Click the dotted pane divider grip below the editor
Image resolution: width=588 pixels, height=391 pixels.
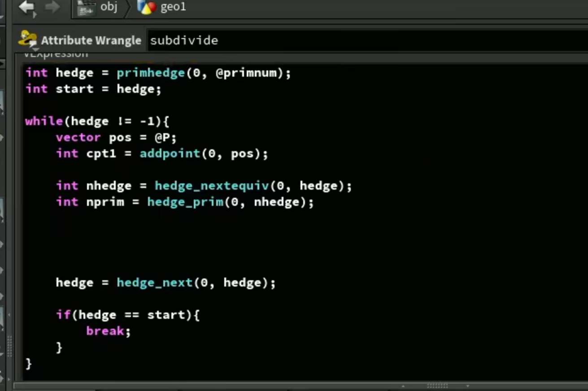click(x=437, y=386)
